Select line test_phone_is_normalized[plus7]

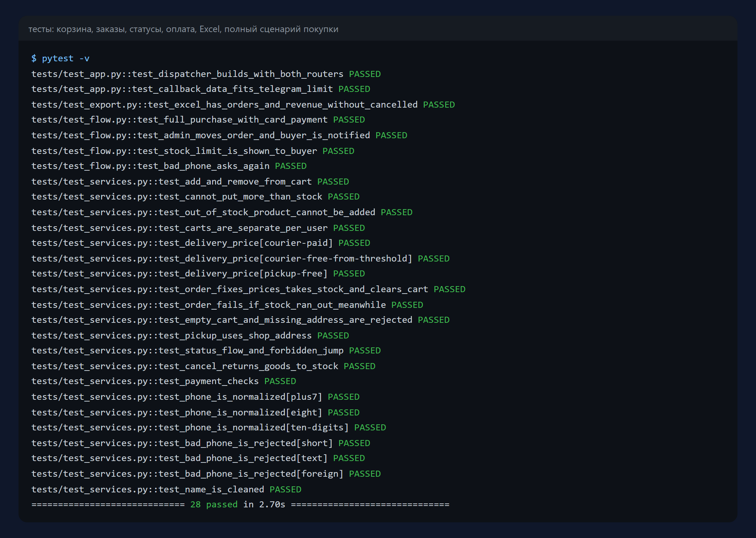195,397
